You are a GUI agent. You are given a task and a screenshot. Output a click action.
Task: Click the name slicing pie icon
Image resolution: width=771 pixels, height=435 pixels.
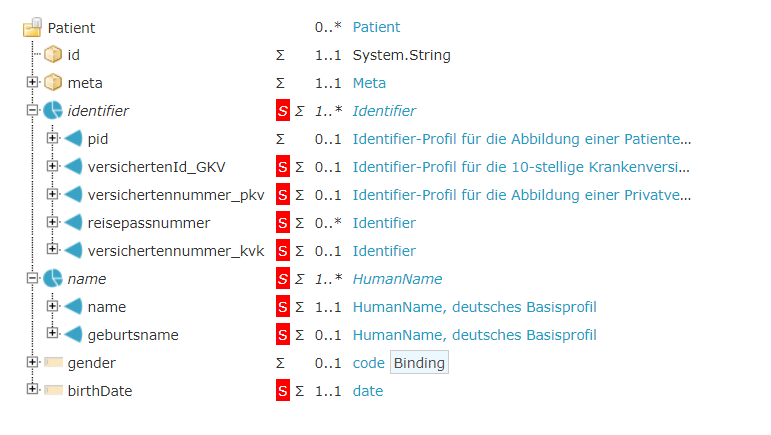click(x=53, y=279)
